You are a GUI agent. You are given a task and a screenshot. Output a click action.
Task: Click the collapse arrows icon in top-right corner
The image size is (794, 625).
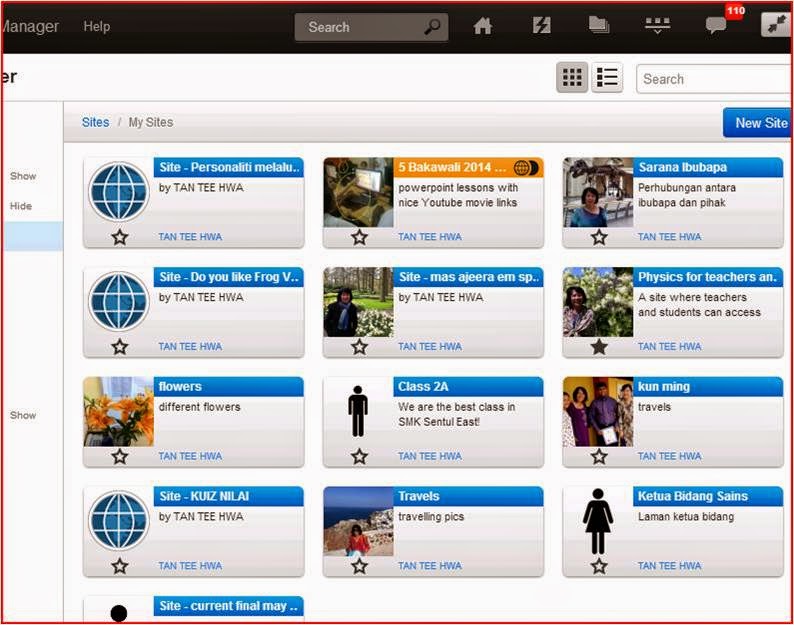pos(777,25)
